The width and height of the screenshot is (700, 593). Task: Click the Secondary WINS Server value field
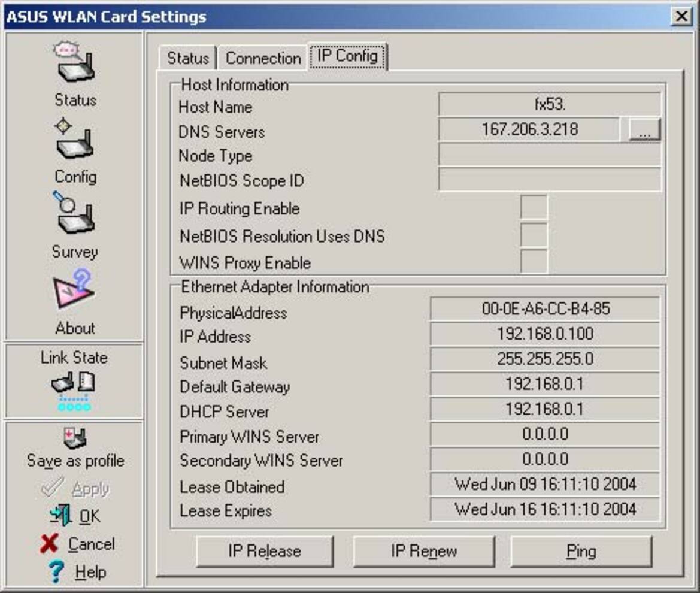point(545,459)
